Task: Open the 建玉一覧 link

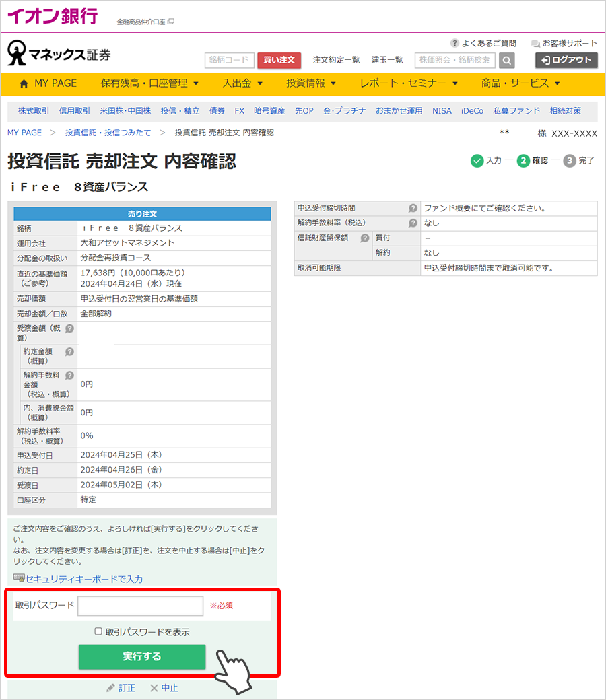Action: tap(387, 60)
